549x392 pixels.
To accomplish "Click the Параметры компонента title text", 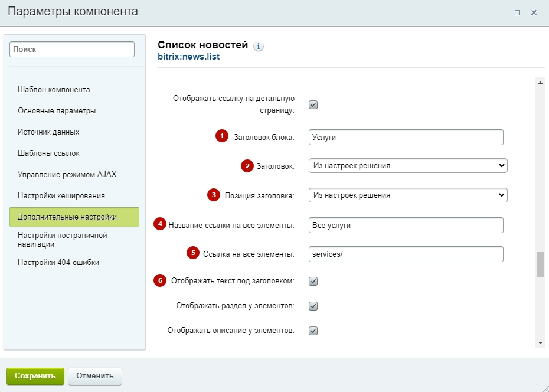I will pos(73,12).
